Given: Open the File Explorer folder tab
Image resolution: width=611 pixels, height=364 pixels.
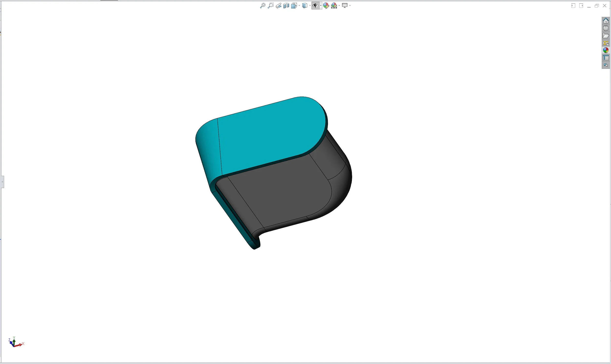Looking at the screenshot, I should [x=606, y=36].
